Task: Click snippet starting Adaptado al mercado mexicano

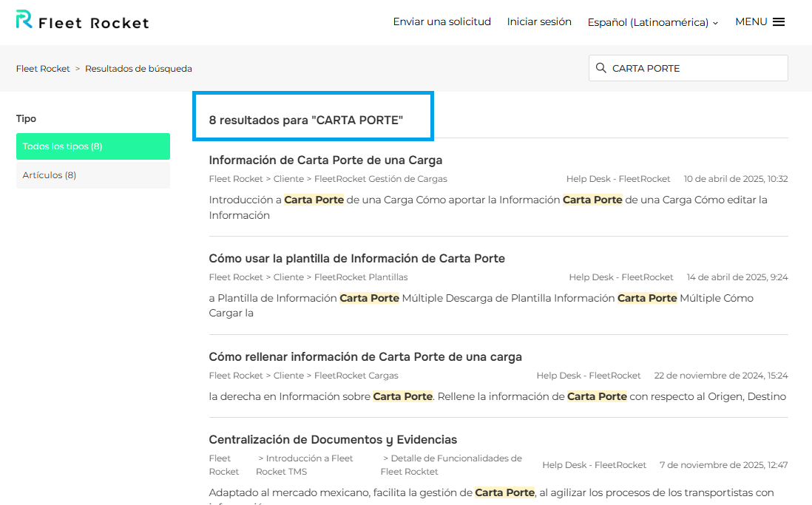Action: tap(491, 496)
